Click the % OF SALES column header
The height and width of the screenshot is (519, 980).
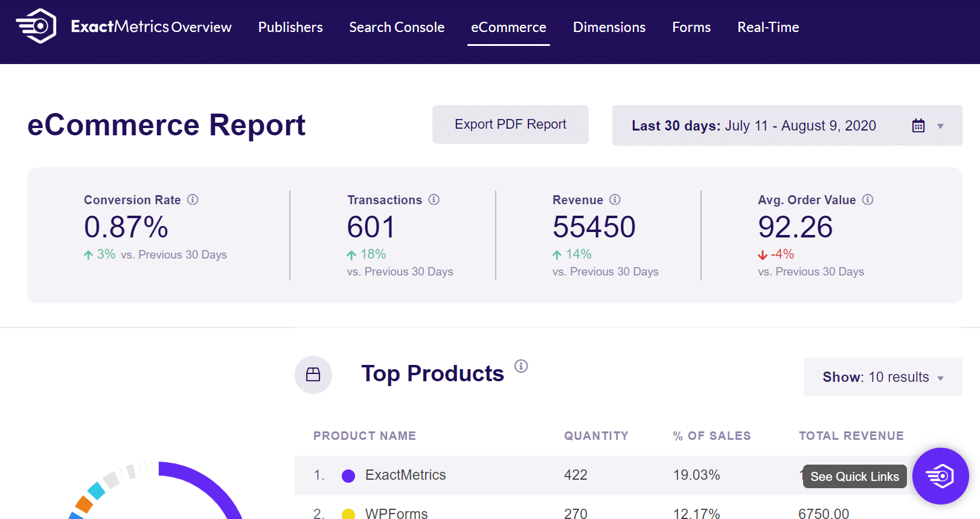[x=712, y=436]
